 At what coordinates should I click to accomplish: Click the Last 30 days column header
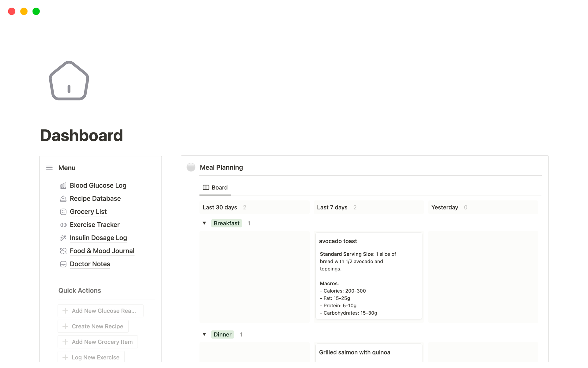click(220, 207)
